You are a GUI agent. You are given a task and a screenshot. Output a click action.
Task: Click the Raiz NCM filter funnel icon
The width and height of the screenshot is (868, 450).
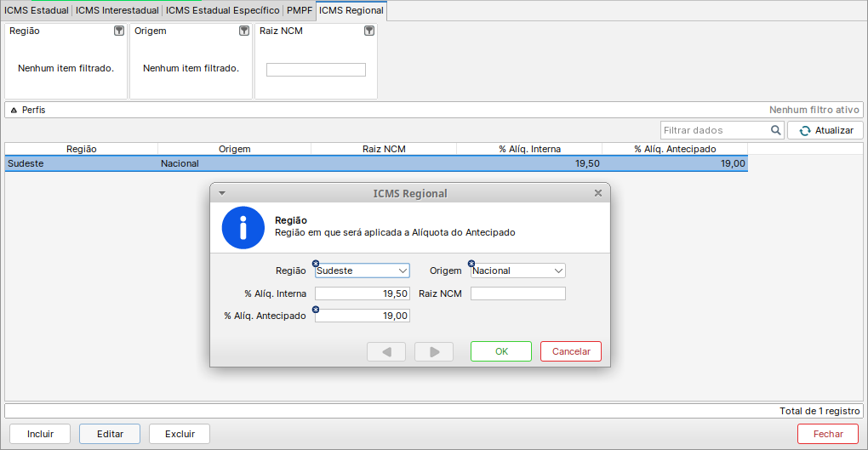point(369,31)
